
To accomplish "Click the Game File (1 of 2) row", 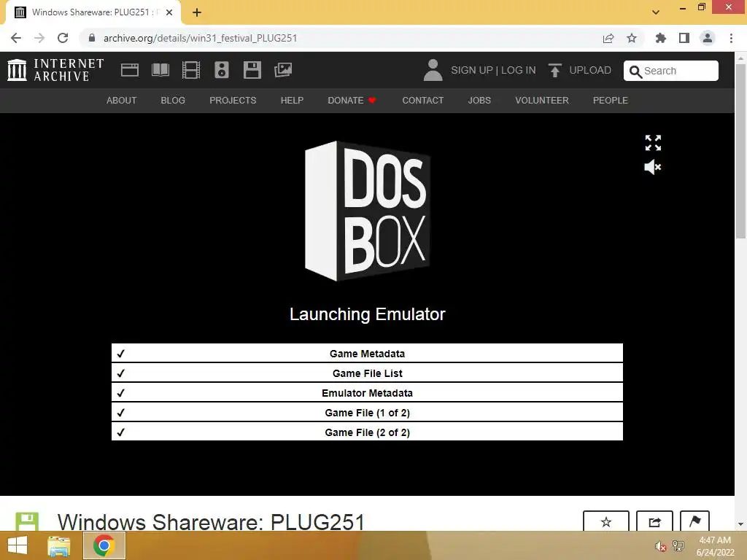I will (x=367, y=413).
